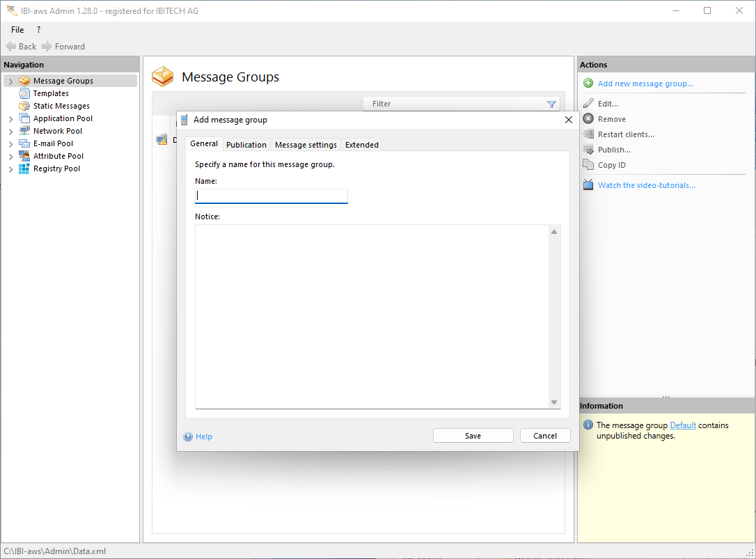Switch to the Publication tab

[x=246, y=145]
